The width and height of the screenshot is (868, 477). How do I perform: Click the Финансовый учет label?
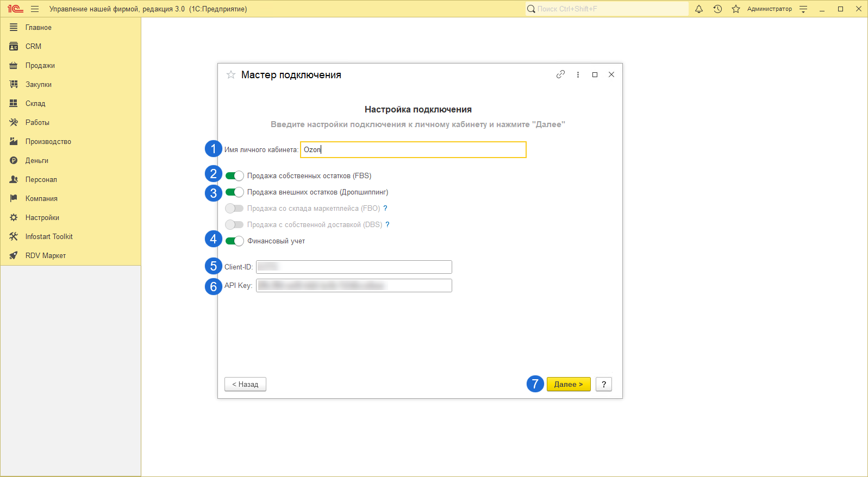(x=276, y=241)
